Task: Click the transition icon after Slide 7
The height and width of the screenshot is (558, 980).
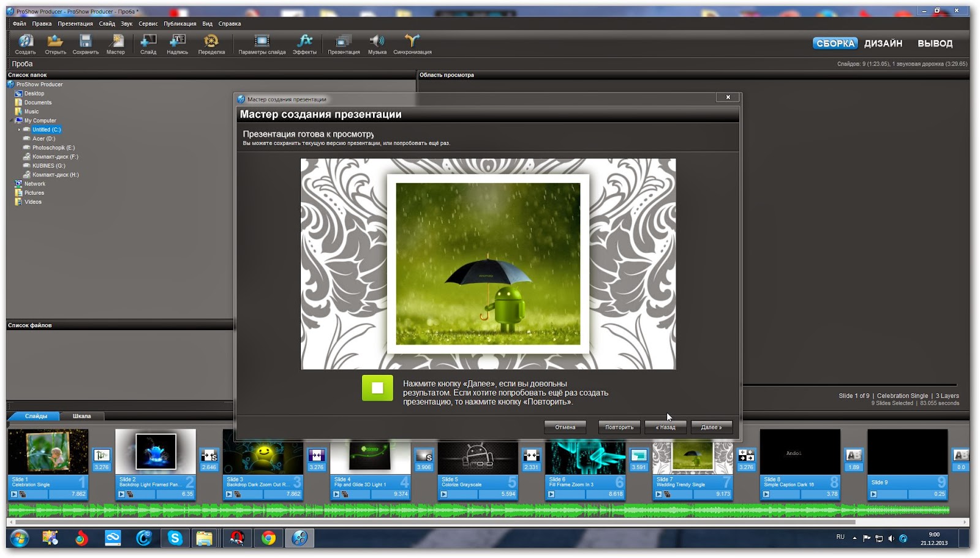Action: (x=746, y=455)
